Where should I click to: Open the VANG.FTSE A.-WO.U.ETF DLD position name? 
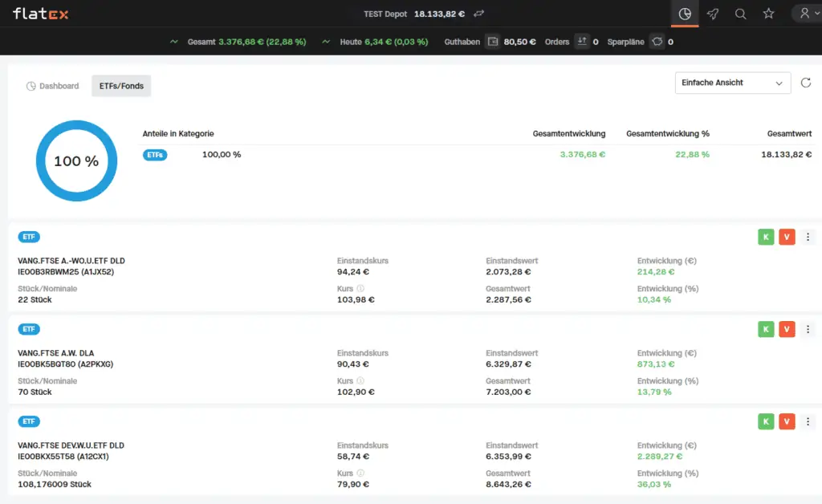point(71,261)
